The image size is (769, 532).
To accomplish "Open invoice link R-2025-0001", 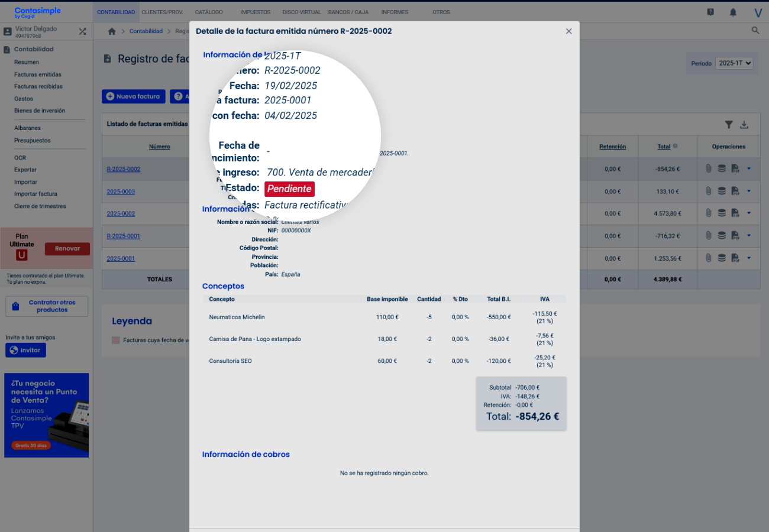I will [x=124, y=236].
